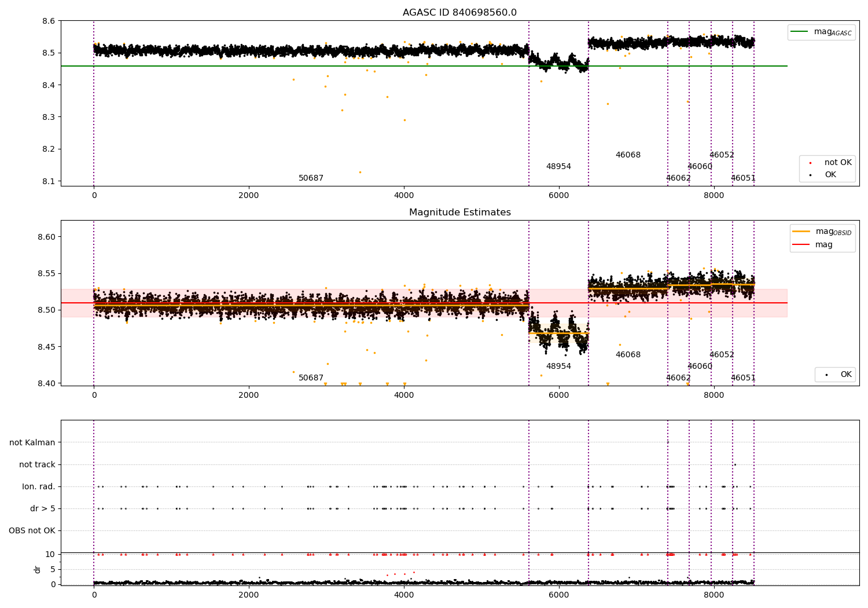Click the 46068 label in top plot

tap(628, 155)
